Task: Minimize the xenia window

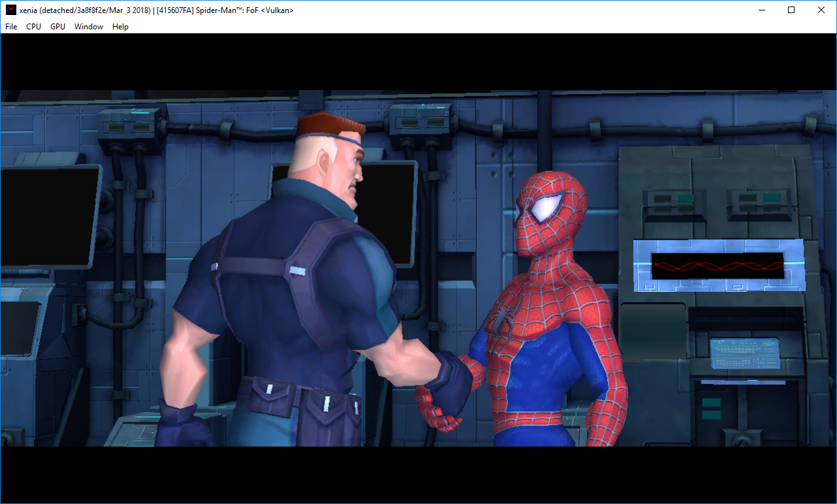Action: [761, 10]
